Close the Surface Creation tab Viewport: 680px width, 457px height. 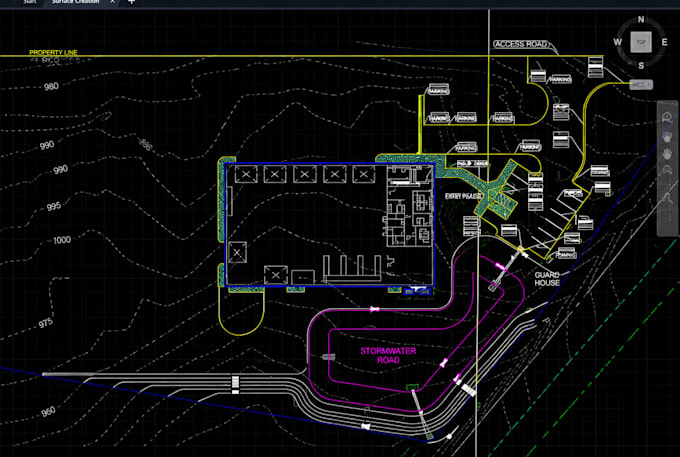pyautogui.click(x=112, y=2)
